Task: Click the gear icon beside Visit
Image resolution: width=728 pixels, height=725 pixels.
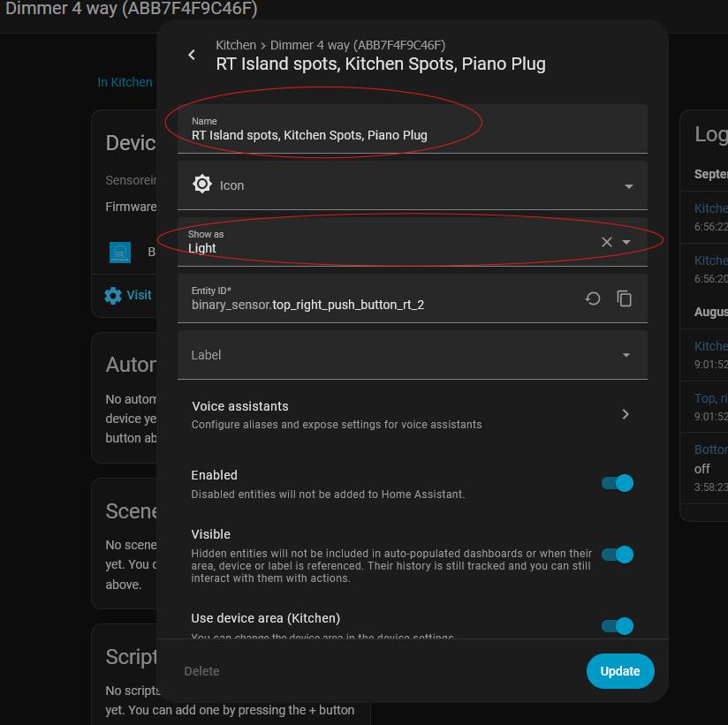Action: coord(113,295)
